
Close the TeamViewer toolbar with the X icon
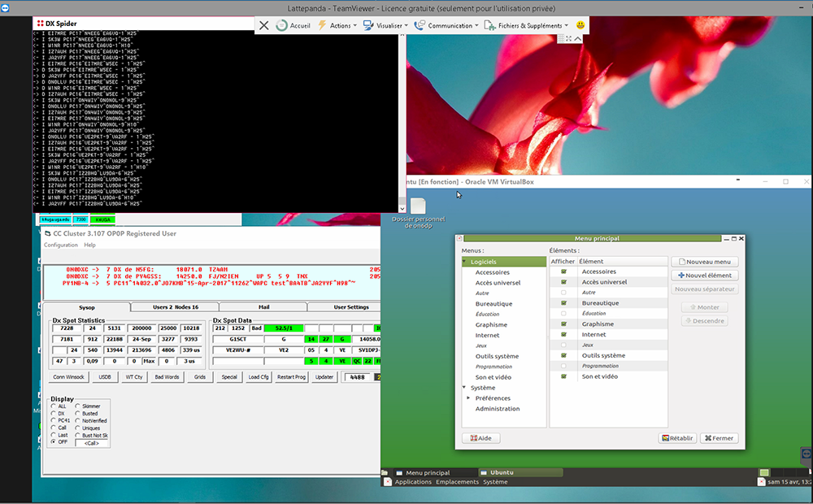point(264,25)
